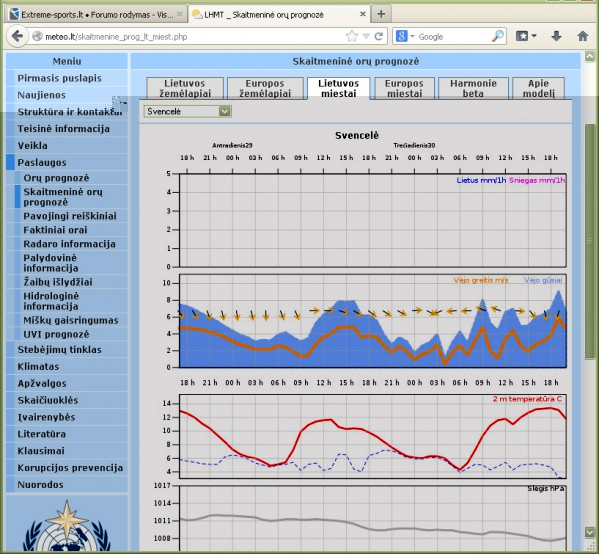Image resolution: width=599 pixels, height=554 pixels.
Task: Click the Trečiadienis30 date label
Action: 414,145
